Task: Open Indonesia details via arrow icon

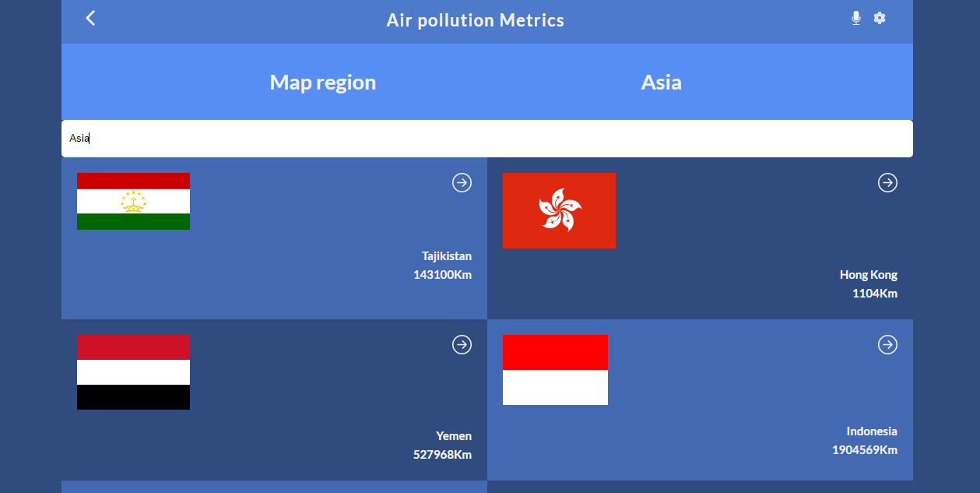Action: pyautogui.click(x=887, y=344)
